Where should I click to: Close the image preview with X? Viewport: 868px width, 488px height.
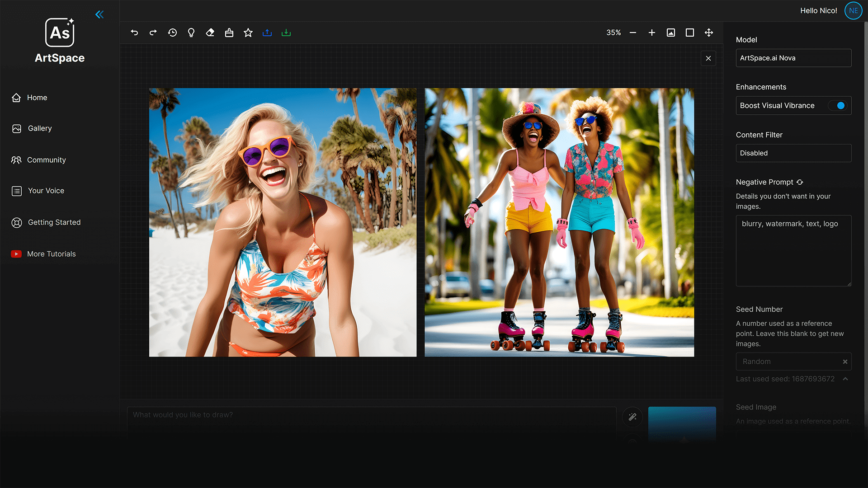708,58
